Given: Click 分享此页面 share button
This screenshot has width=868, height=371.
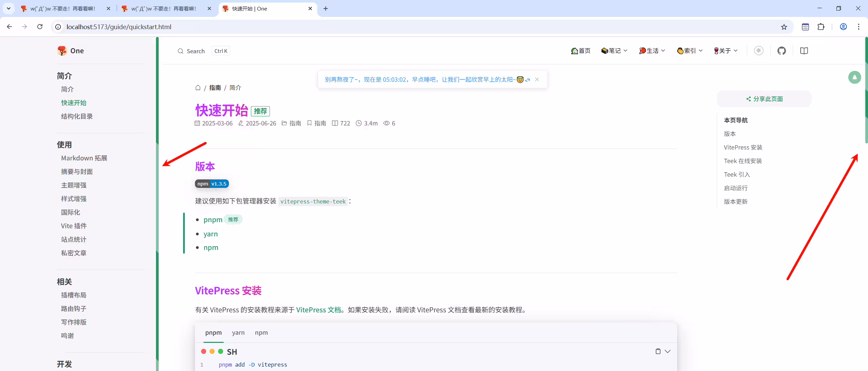Looking at the screenshot, I should pos(764,99).
